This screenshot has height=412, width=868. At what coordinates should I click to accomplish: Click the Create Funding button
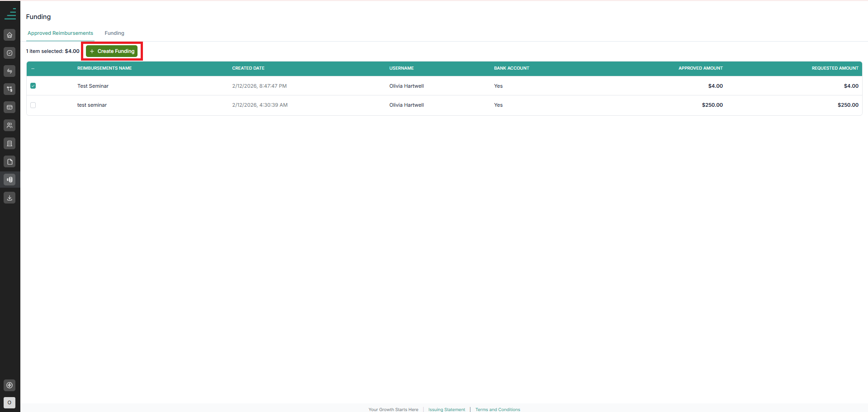(112, 51)
